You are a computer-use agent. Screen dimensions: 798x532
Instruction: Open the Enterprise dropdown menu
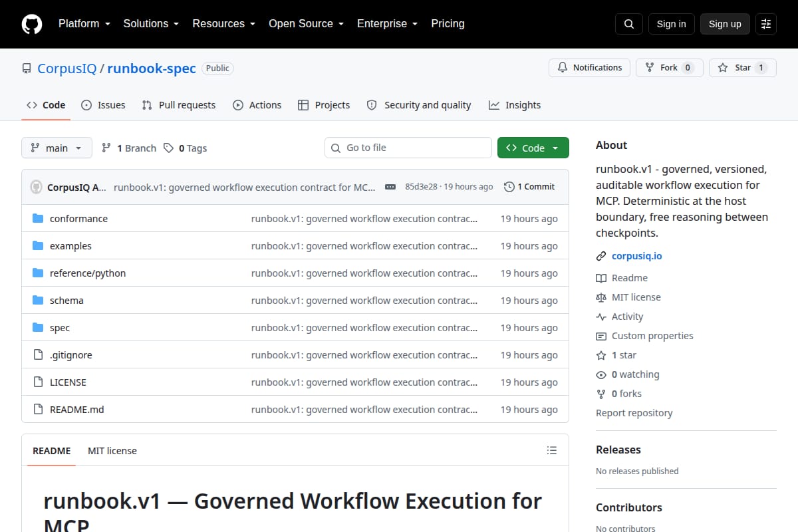pyautogui.click(x=387, y=23)
